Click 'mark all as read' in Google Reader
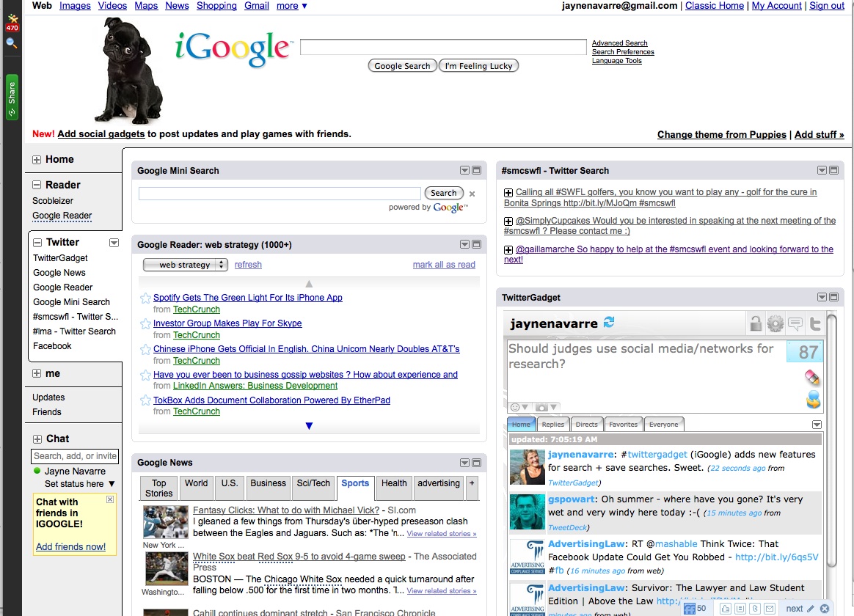The width and height of the screenshot is (854, 616). [444, 265]
